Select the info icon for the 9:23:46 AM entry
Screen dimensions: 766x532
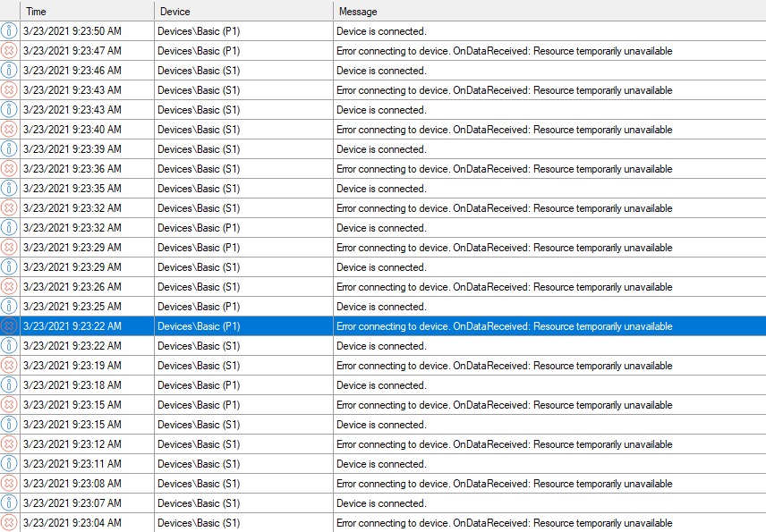(x=9, y=71)
